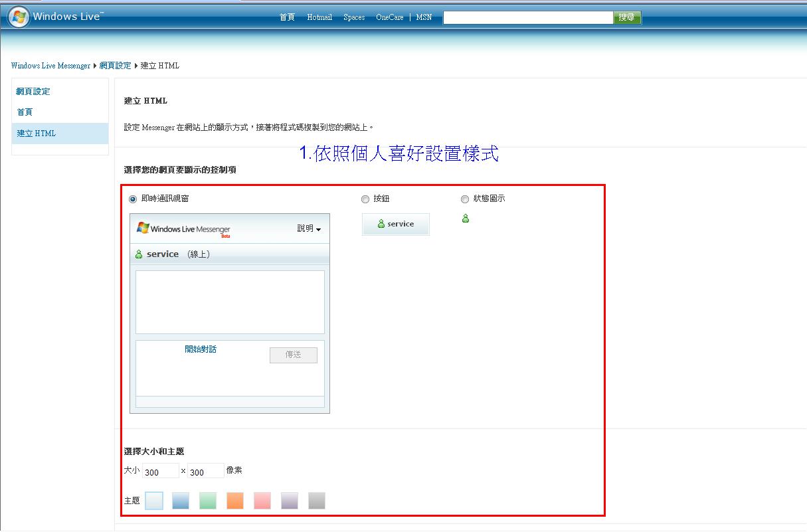Click the green status icon under 狀態圖示
This screenshot has height=532, width=807.
466,219
